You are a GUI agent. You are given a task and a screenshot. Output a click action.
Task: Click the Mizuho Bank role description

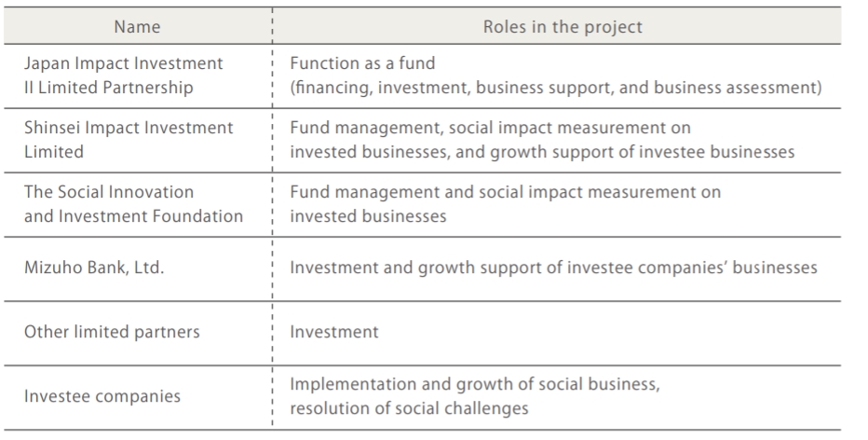[553, 268]
